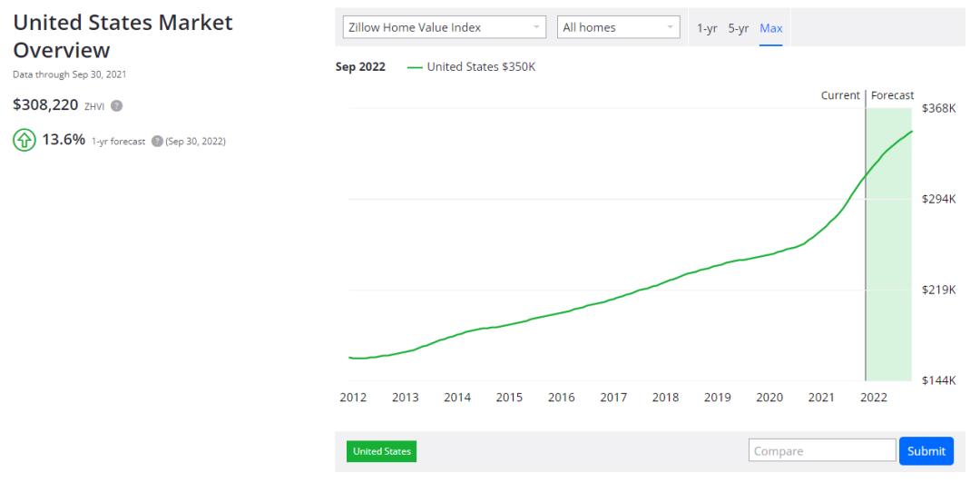980x483 pixels.
Task: Click the green United States legend line
Action: point(415,68)
